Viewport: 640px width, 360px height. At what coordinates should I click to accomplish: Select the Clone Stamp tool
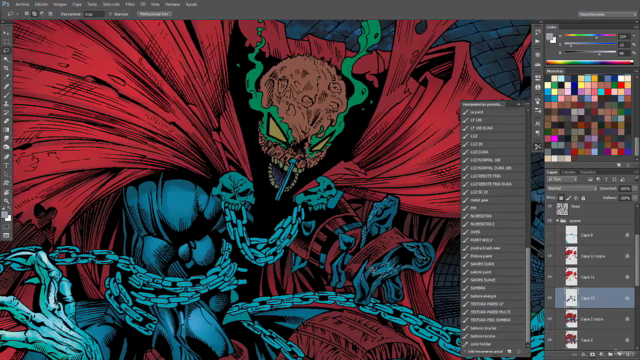tap(6, 104)
